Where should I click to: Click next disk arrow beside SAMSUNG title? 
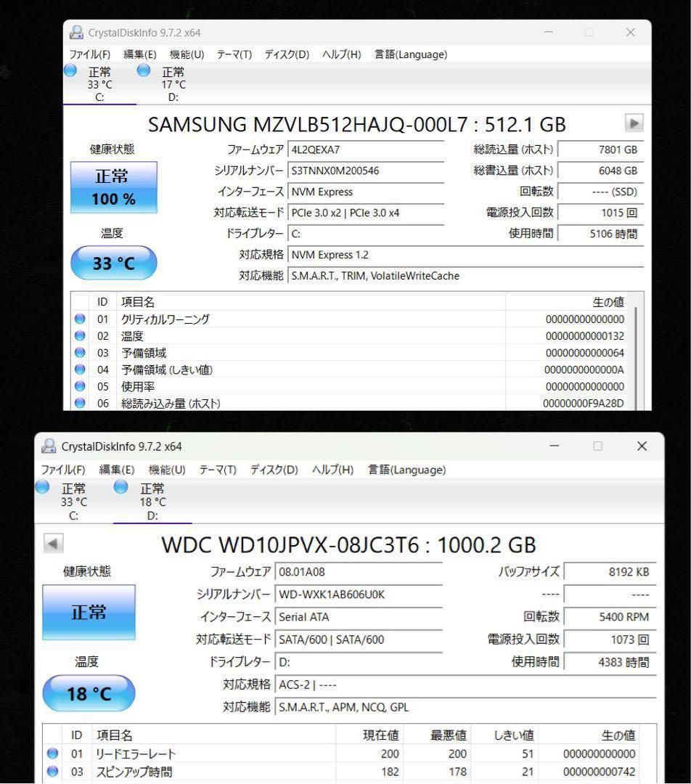click(634, 123)
